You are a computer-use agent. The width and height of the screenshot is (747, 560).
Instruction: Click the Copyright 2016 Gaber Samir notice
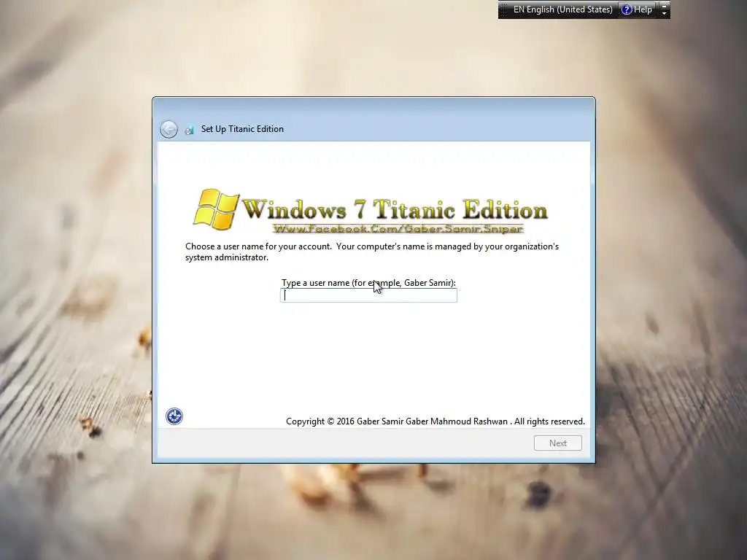[435, 421]
